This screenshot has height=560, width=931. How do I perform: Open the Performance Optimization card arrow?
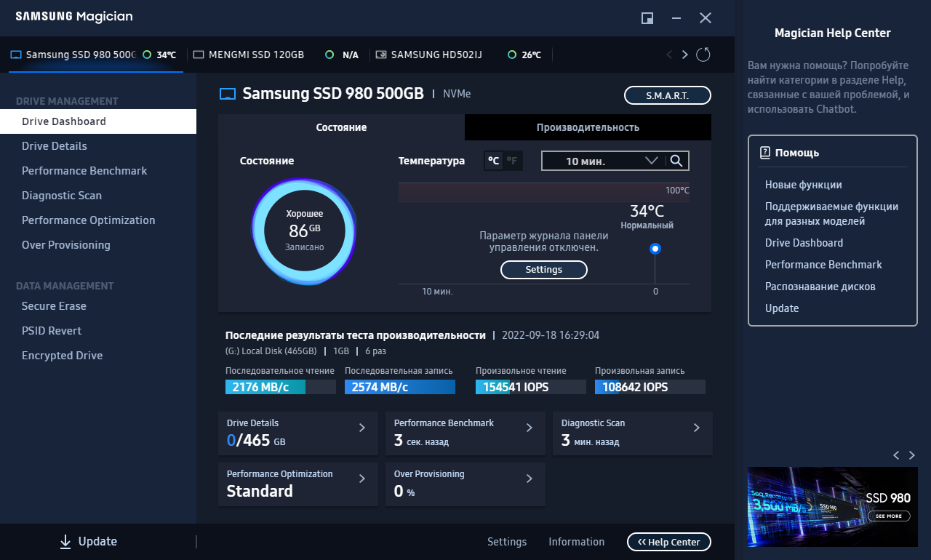point(362,479)
